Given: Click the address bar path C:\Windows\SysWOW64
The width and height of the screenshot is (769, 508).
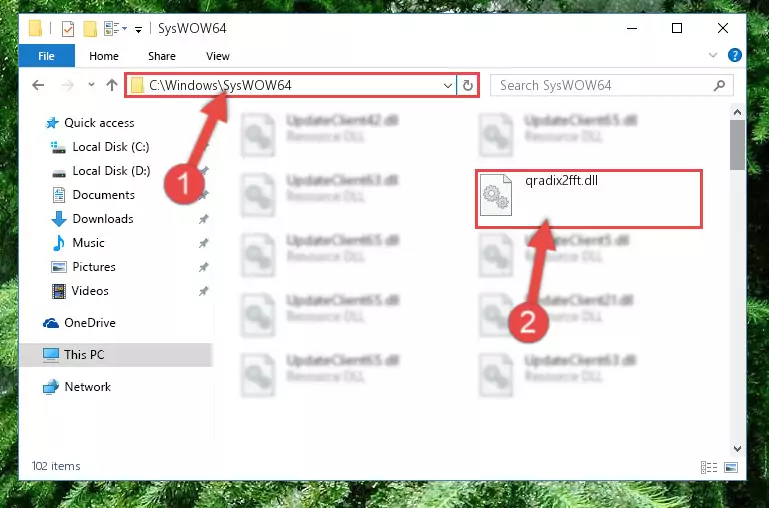Looking at the screenshot, I should point(220,85).
